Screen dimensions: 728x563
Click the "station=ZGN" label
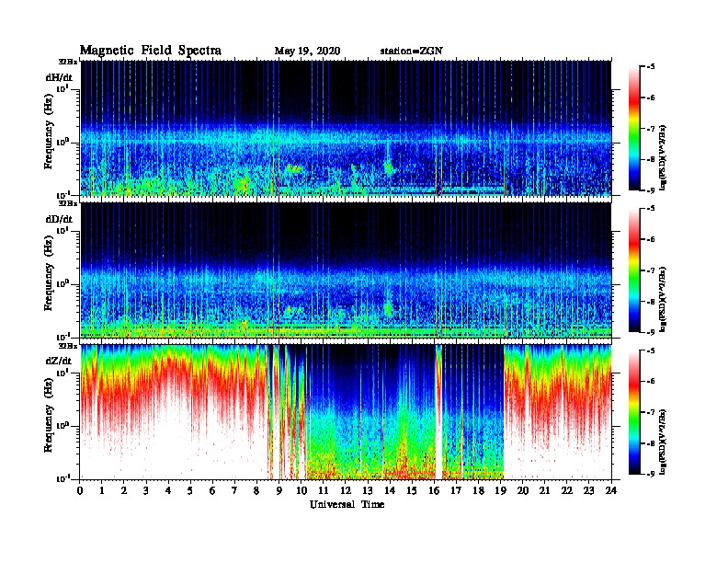click(412, 51)
